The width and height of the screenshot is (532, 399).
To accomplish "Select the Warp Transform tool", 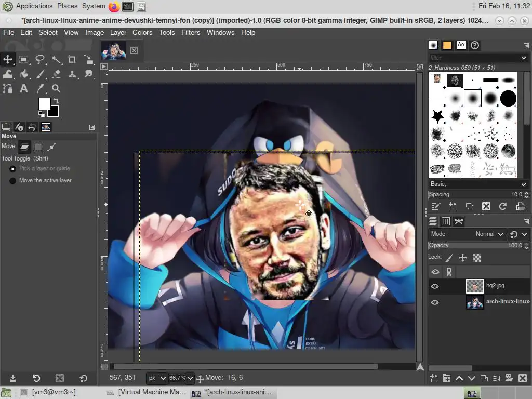I will pos(8,74).
